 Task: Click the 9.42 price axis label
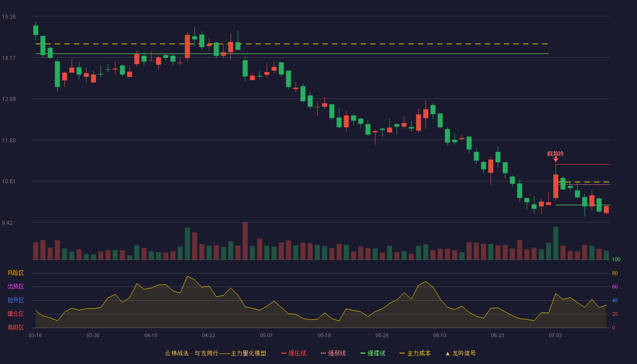(x=7, y=223)
